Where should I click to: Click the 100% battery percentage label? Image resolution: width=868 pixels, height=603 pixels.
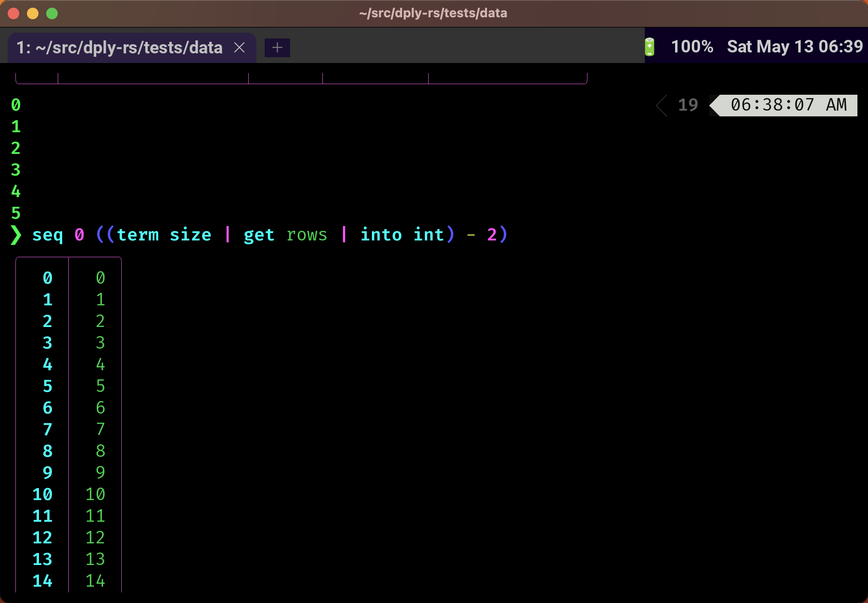pyautogui.click(x=692, y=46)
